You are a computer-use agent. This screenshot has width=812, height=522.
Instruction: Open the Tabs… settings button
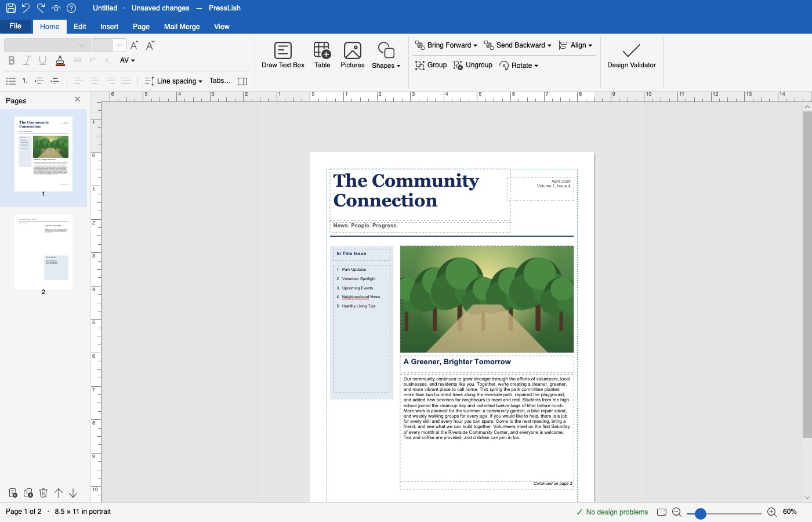(220, 81)
